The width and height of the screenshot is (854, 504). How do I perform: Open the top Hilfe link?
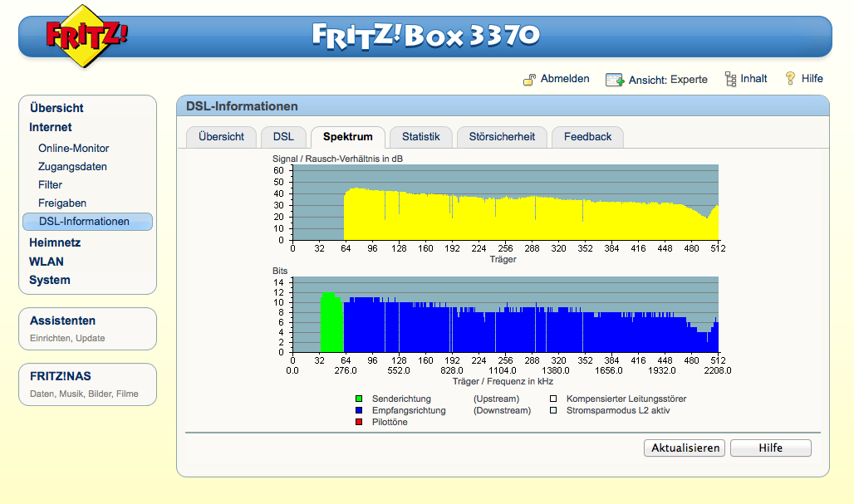click(x=812, y=78)
